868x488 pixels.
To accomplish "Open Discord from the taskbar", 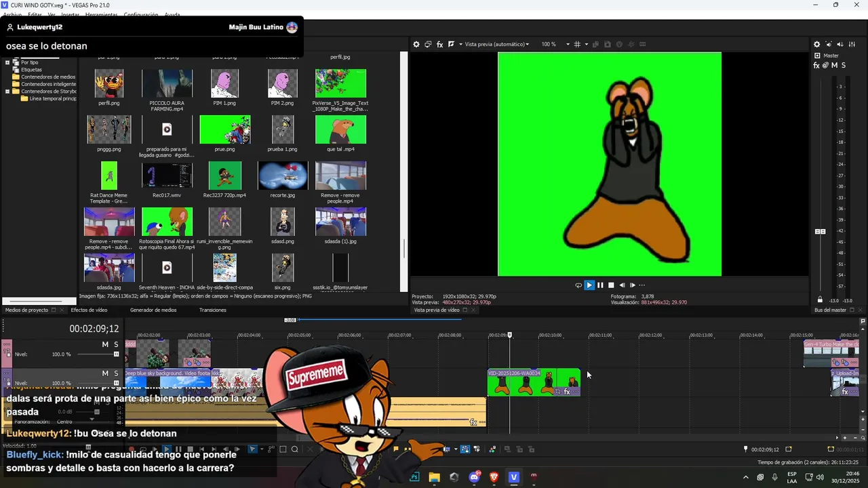I will (x=474, y=477).
